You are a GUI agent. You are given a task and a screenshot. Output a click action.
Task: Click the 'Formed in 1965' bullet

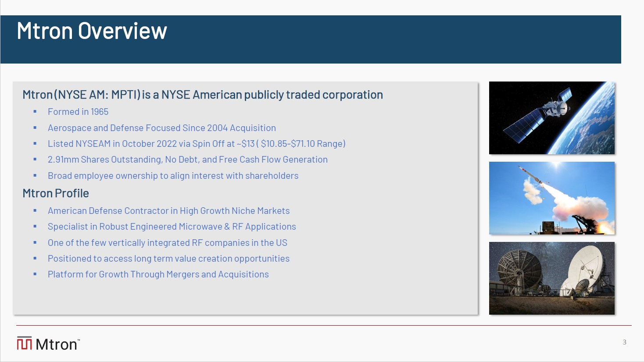coord(78,112)
